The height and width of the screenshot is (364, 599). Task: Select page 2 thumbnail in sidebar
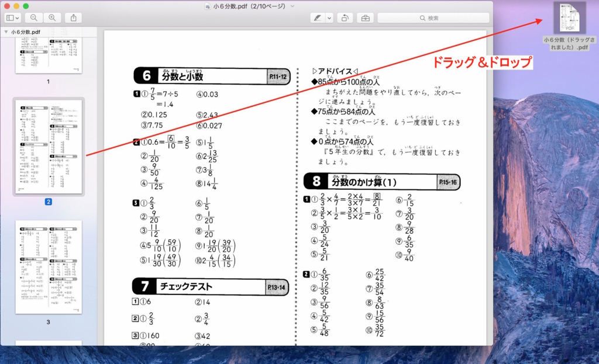point(49,147)
